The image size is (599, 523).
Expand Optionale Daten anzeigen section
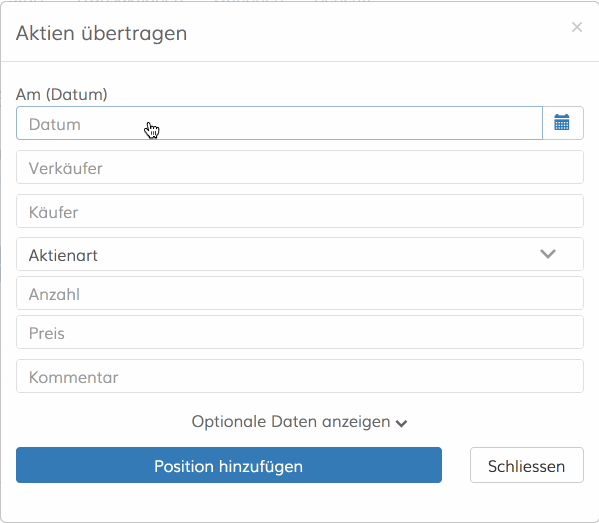300,422
